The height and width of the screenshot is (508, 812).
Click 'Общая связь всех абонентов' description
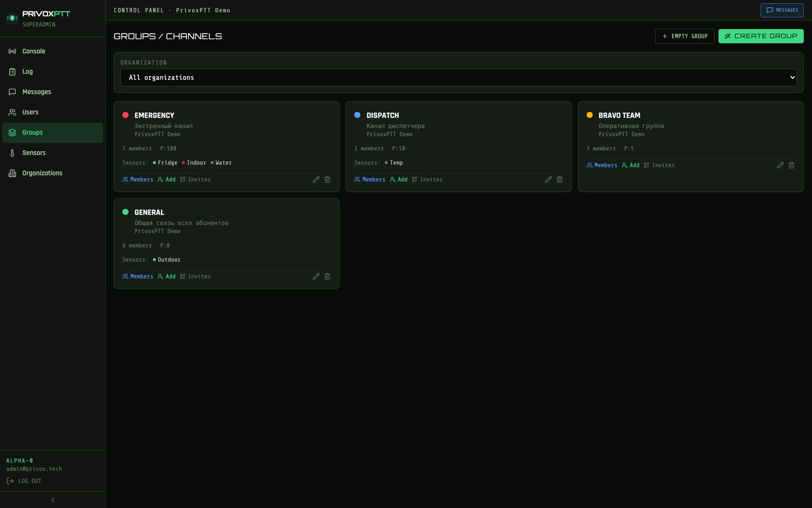[181, 223]
